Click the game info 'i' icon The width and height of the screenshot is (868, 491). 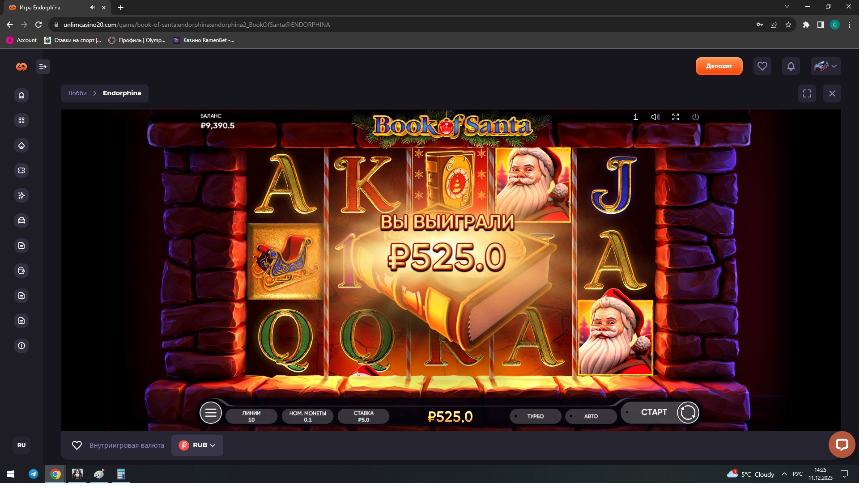635,117
